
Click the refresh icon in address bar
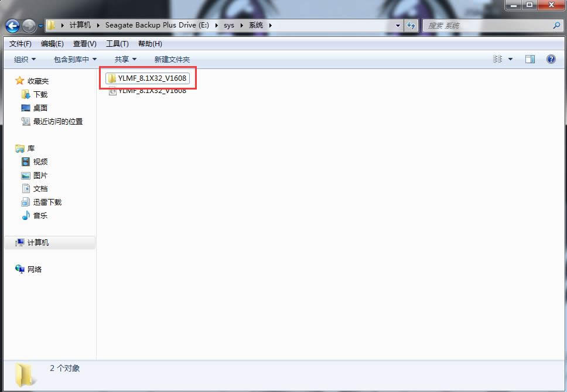tap(411, 25)
